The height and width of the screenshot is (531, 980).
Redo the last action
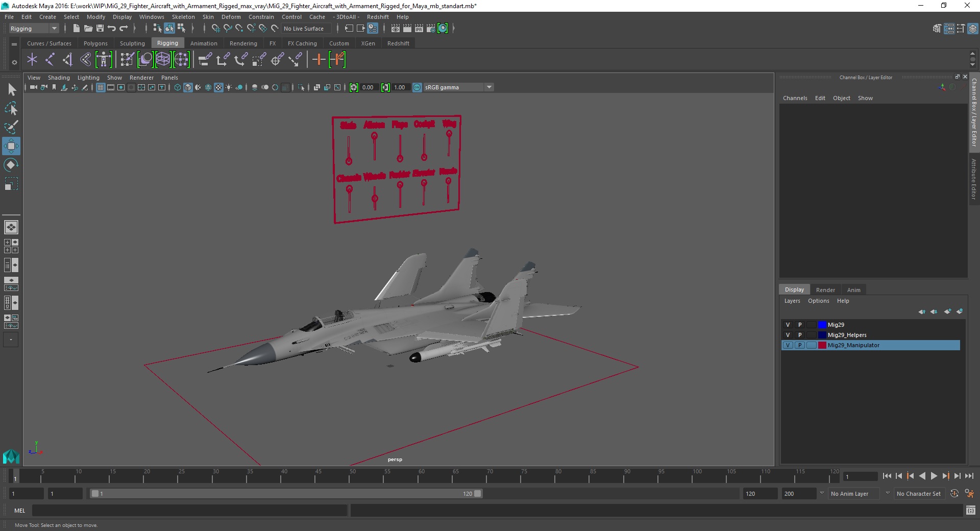[x=124, y=29]
